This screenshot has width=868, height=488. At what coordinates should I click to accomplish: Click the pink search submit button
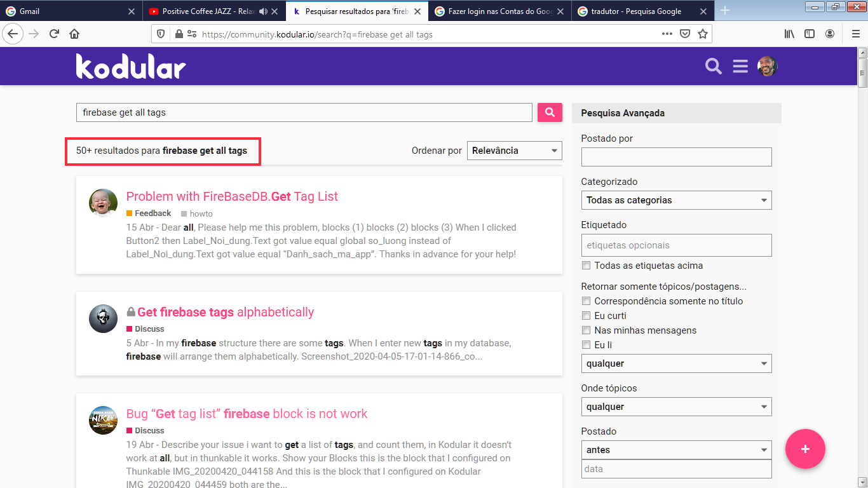[550, 112]
